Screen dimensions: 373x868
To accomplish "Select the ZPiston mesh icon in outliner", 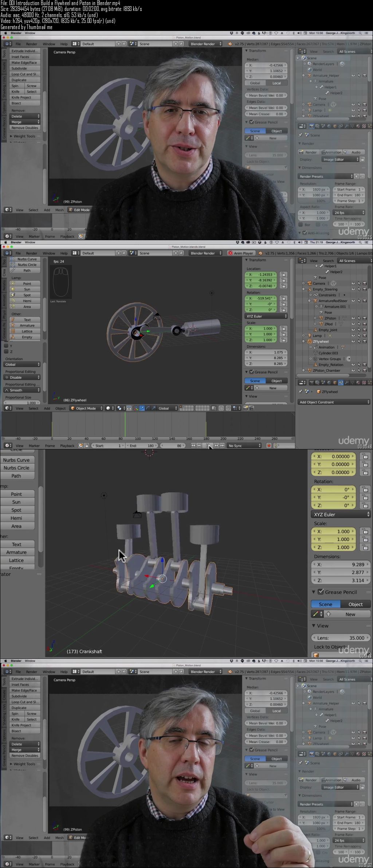I will click(x=321, y=318).
